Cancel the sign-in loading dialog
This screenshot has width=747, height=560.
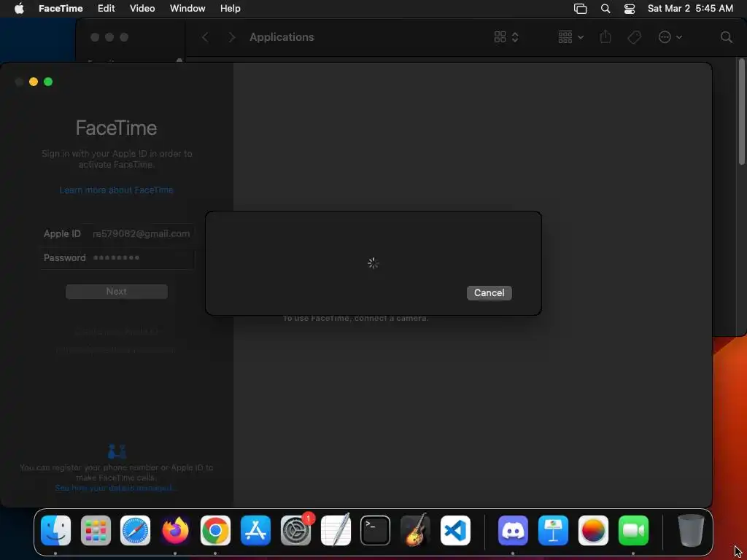(x=489, y=293)
